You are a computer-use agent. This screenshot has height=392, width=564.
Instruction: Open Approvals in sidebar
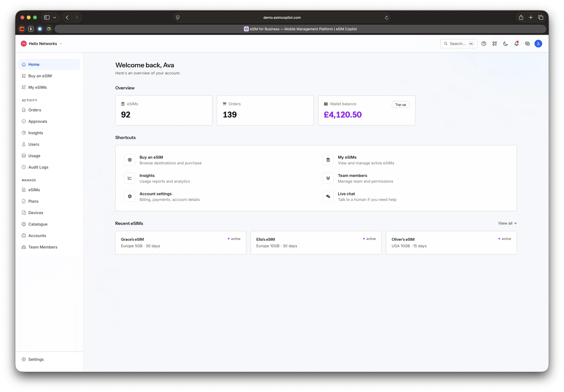[49, 121]
